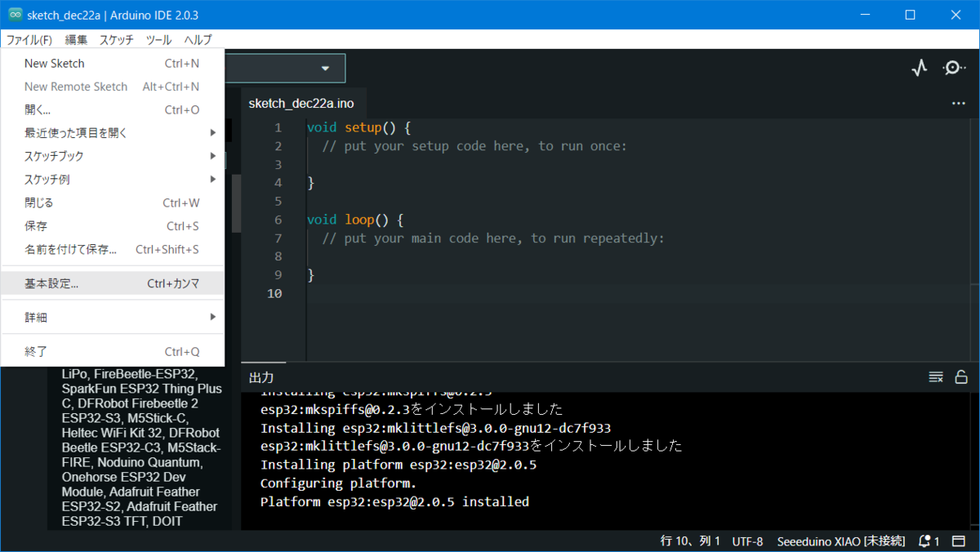Open the Serial Monitor icon
Screen dimensions: 980x552
click(953, 68)
